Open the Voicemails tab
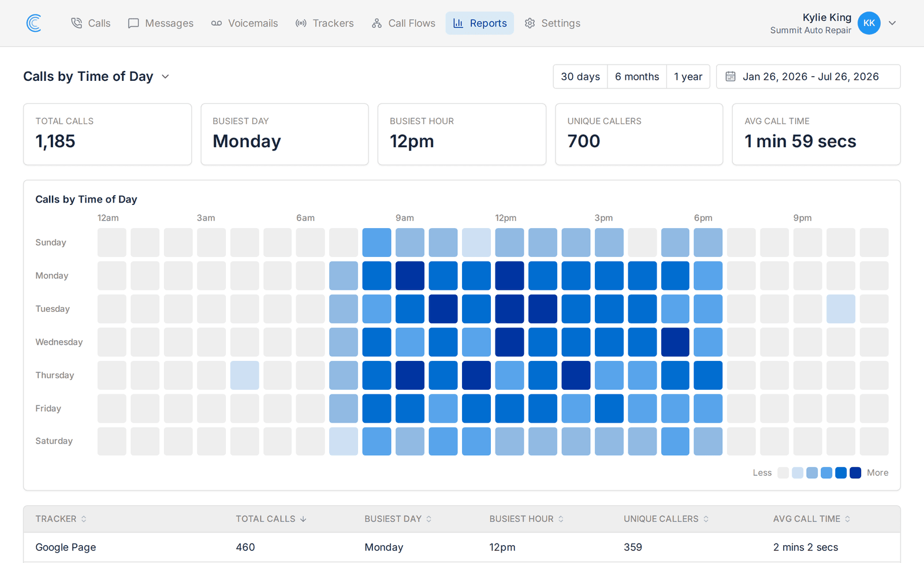Image resolution: width=924 pixels, height=563 pixels. [x=244, y=23]
